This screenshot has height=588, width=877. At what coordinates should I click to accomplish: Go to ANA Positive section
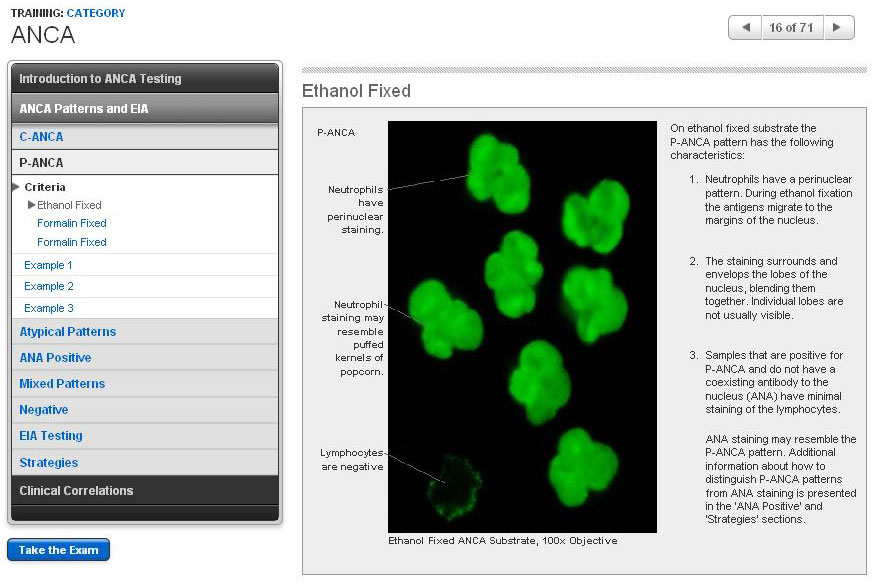[x=55, y=358]
